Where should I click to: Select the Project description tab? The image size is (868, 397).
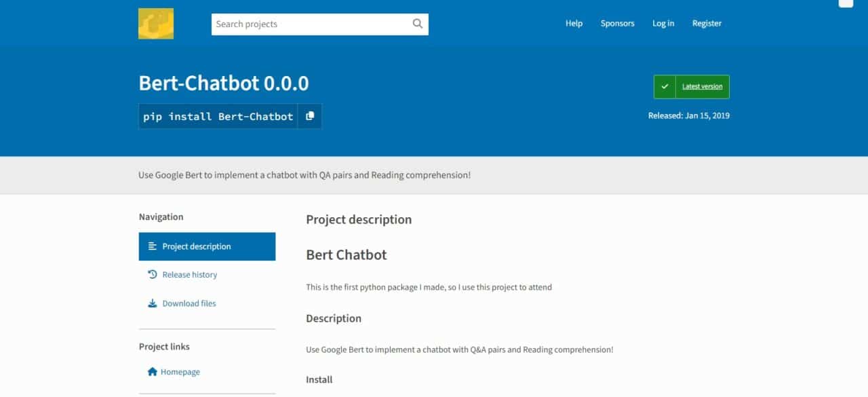207,246
